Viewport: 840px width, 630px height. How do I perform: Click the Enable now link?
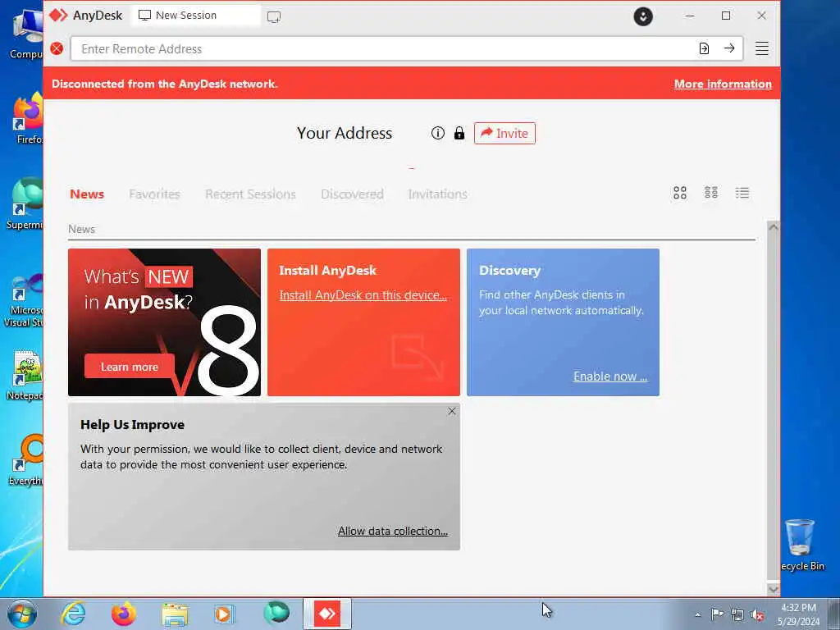[610, 376]
